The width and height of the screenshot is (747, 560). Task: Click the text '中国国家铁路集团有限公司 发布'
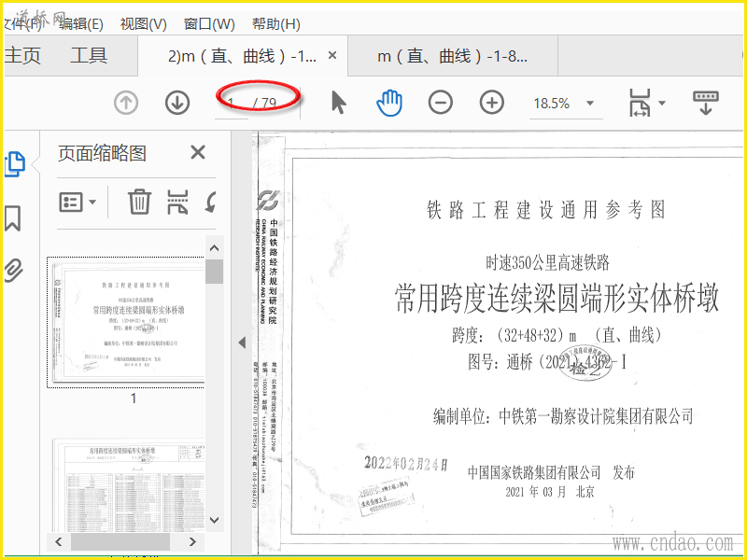tap(551, 472)
